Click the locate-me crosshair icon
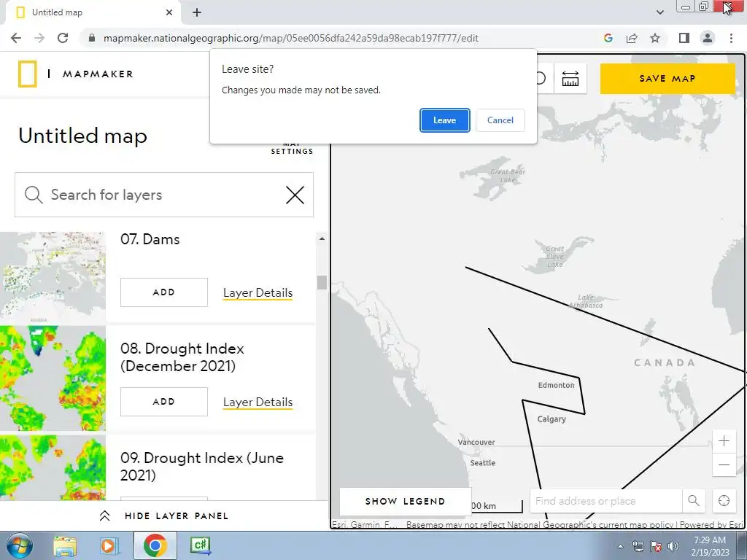This screenshot has height=560, width=747. click(x=724, y=501)
